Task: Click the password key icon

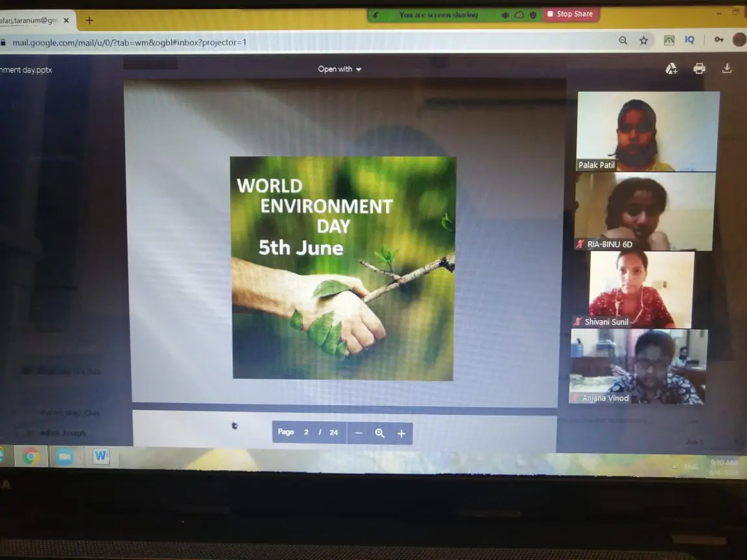Action: pos(719,40)
